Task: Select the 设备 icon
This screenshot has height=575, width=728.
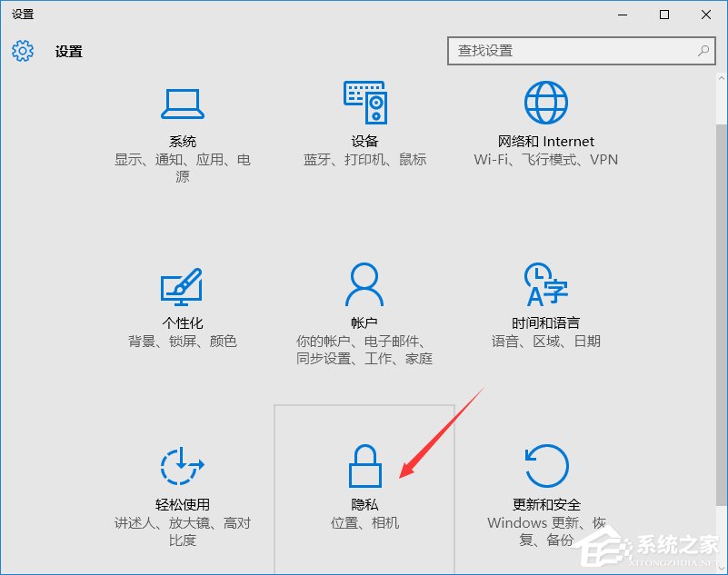Action: (x=364, y=102)
